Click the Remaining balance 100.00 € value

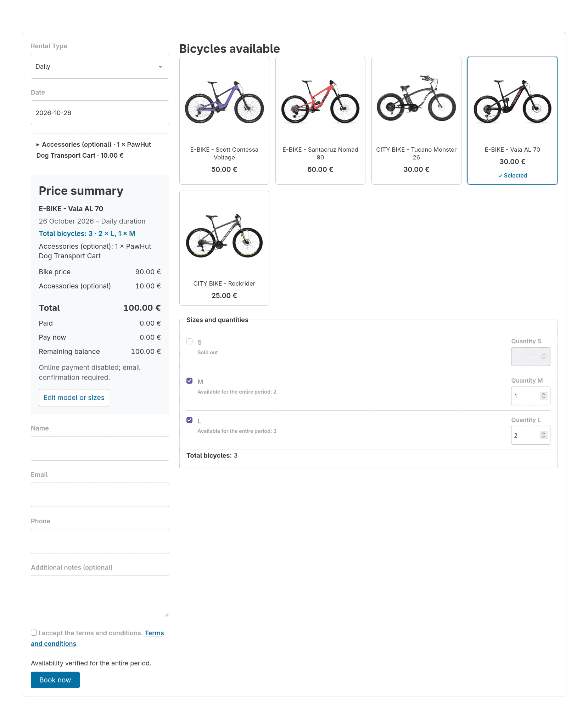(146, 351)
